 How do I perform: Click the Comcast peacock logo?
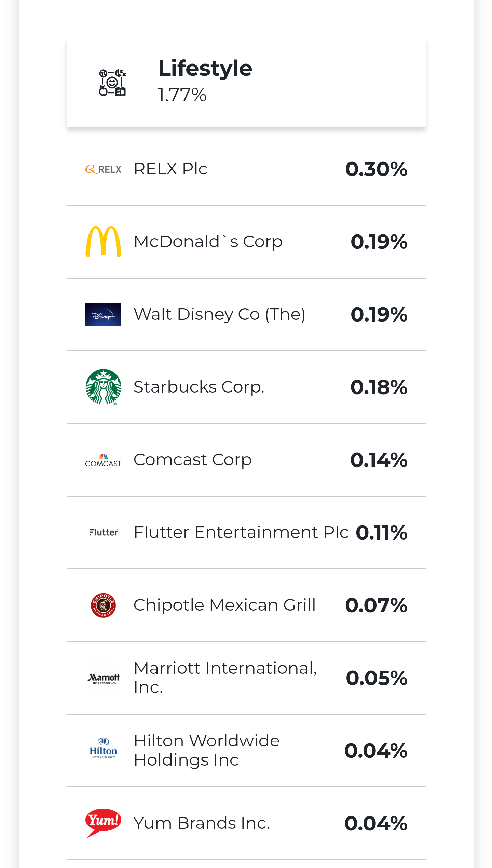pos(103,460)
